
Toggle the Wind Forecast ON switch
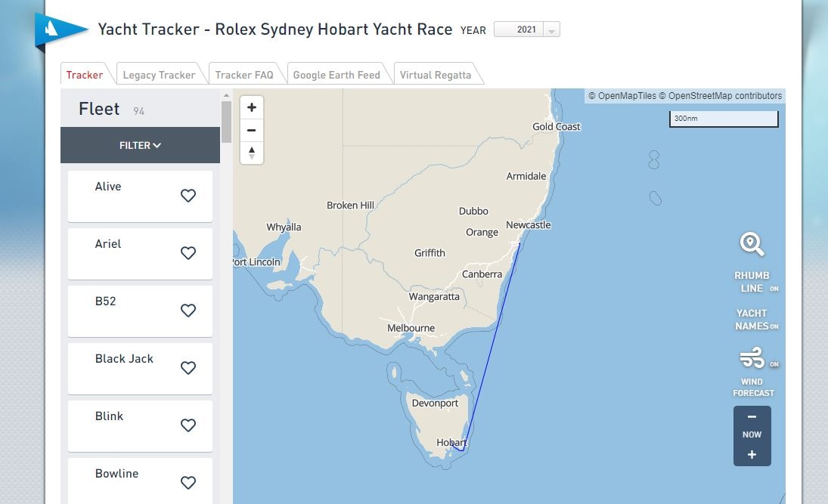pos(774,363)
